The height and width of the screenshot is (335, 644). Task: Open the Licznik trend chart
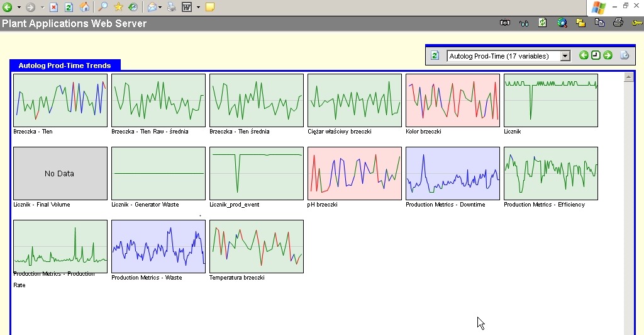pos(551,100)
